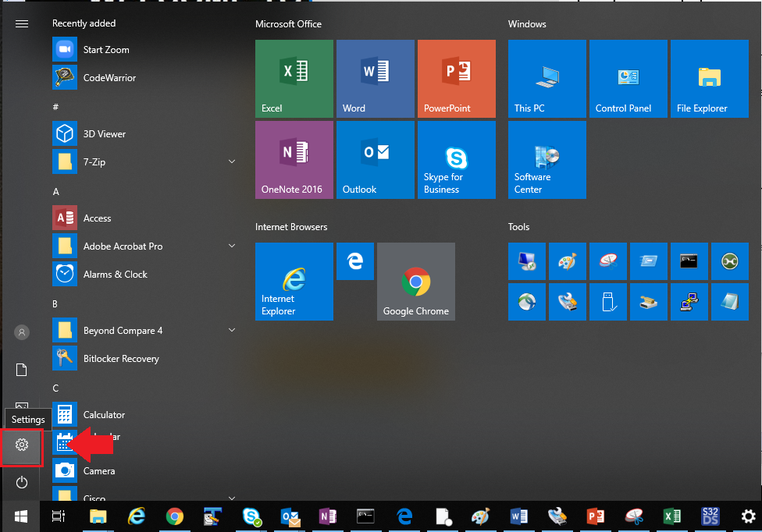
Task: Open the Control Panel tile
Action: point(628,79)
